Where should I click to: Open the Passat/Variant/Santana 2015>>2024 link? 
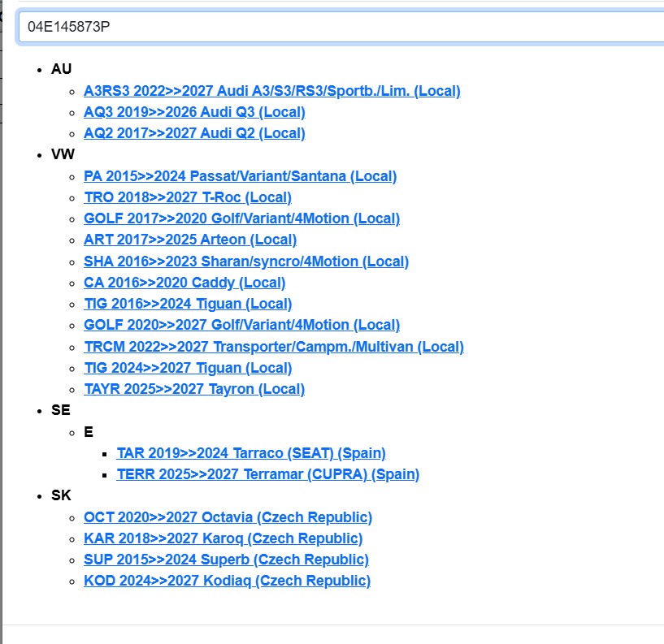point(240,176)
